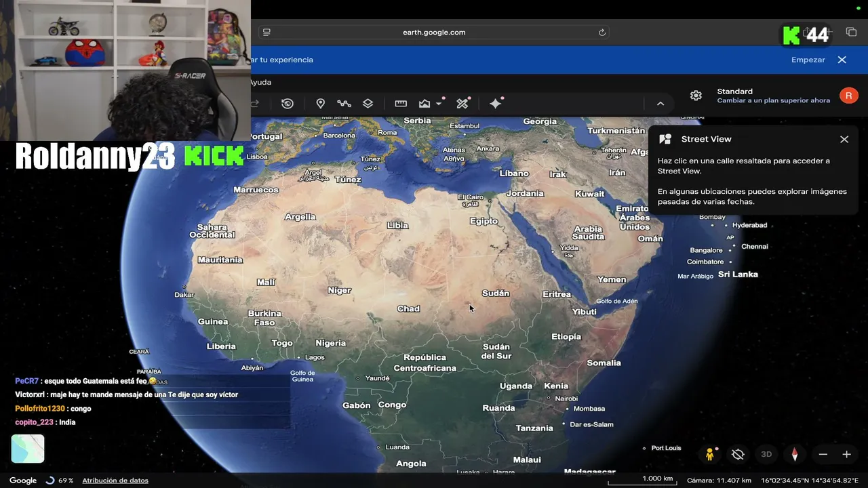
Task: Switch the view to 3D mode
Action: pyautogui.click(x=766, y=454)
